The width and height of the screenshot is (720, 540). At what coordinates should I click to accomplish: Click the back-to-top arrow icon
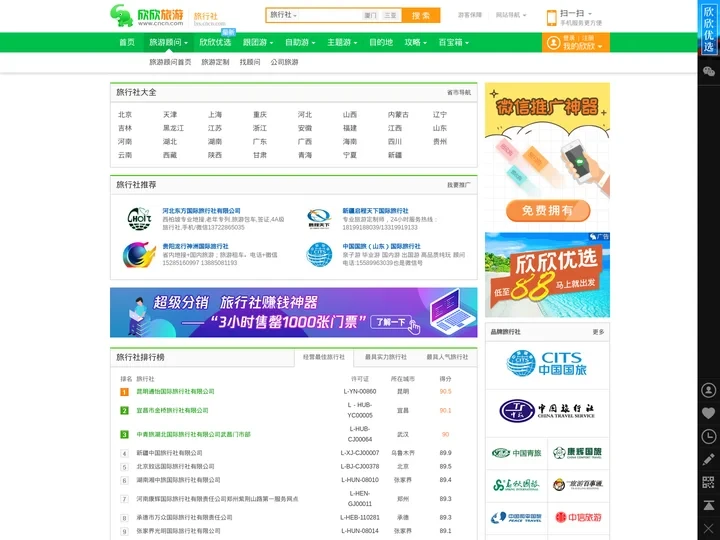[709, 505]
